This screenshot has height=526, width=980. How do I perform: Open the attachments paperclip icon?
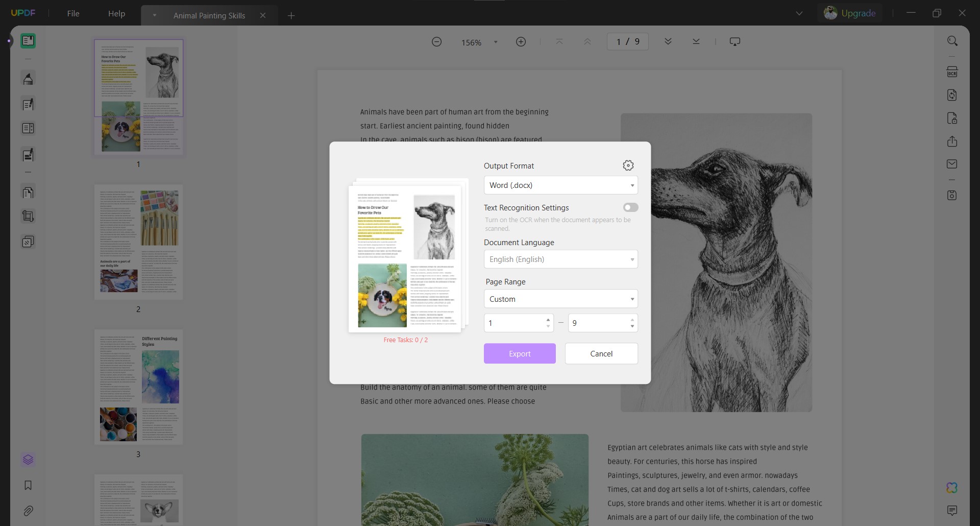28,511
